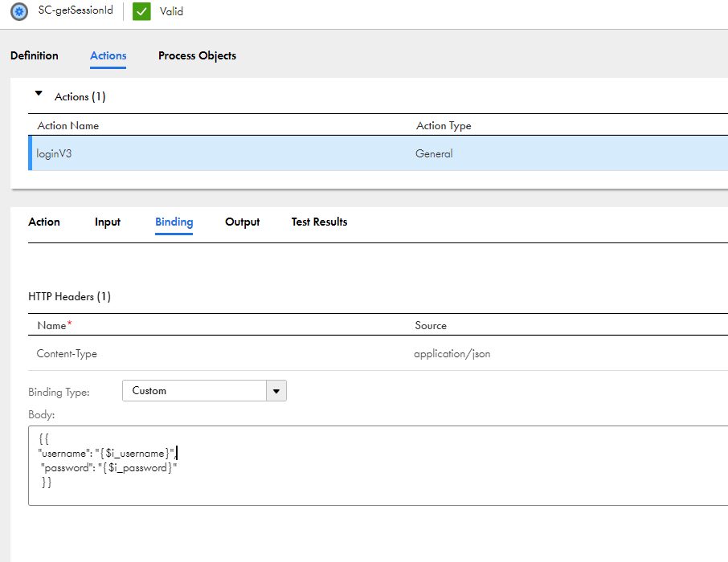Click the application/json source value
The width and height of the screenshot is (728, 562).
tap(452, 353)
